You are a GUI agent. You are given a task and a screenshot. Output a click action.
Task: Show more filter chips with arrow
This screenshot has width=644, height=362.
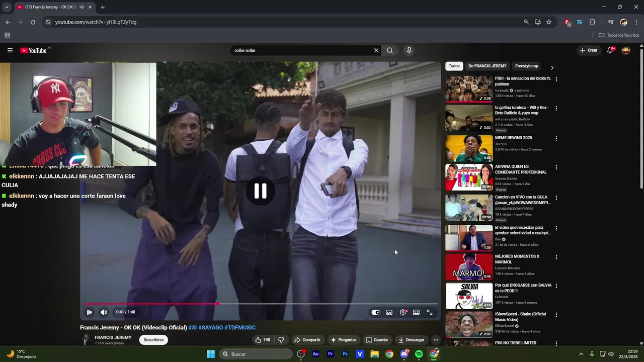click(552, 67)
